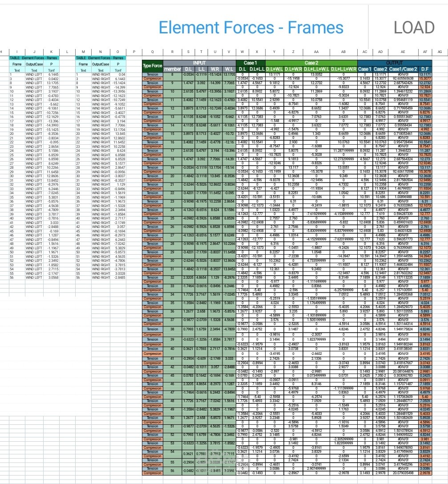448x484 pixels.
Task: Click the OutputCase header in the WIND RIGHT table
Action: (101, 64)
